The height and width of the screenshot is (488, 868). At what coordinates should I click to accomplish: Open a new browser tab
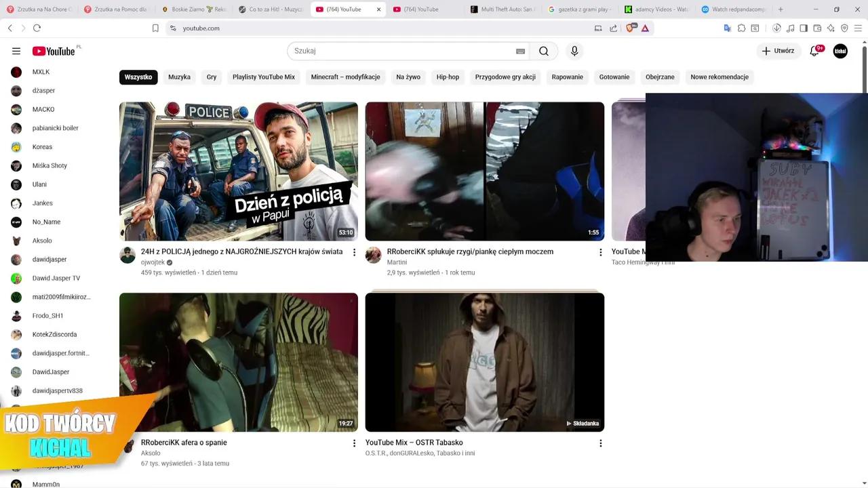(x=781, y=9)
